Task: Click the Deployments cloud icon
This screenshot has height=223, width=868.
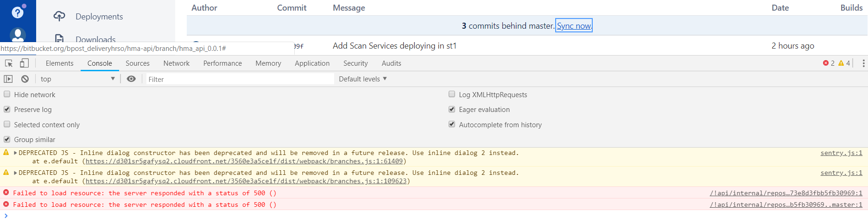Action: tap(59, 16)
